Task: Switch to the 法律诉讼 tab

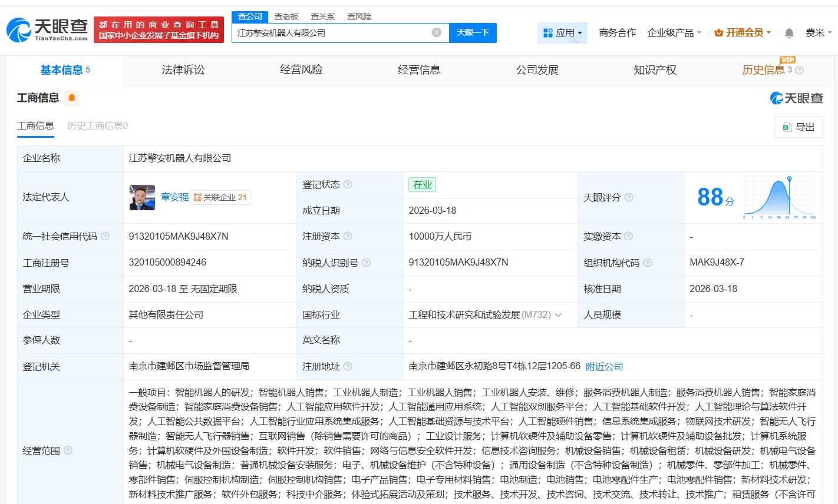Action: (183, 70)
